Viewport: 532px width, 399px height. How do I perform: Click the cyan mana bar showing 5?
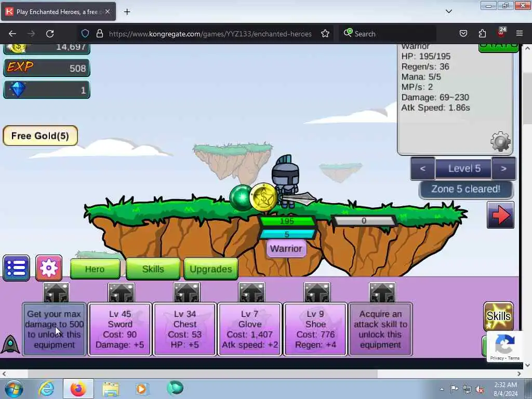(x=287, y=234)
